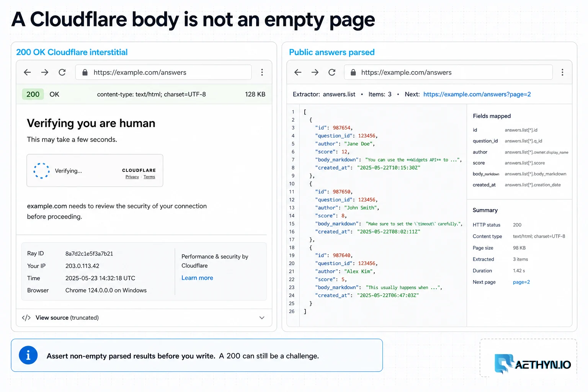The width and height of the screenshot is (588, 392).
Task: Click the answers.list[*].q_id mapping
Action: pos(523,141)
